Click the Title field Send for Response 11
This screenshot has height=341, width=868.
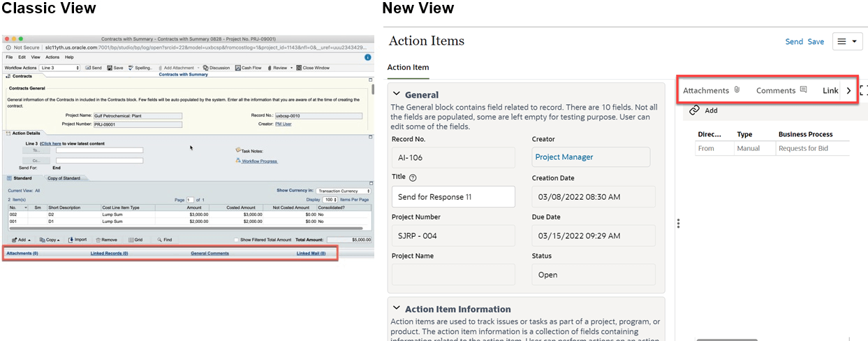(453, 196)
